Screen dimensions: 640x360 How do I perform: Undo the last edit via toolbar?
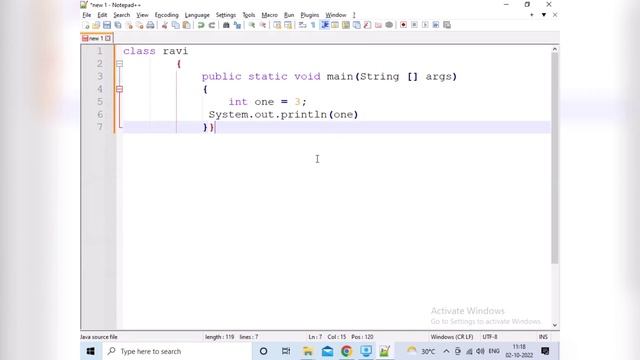(x=201, y=25)
